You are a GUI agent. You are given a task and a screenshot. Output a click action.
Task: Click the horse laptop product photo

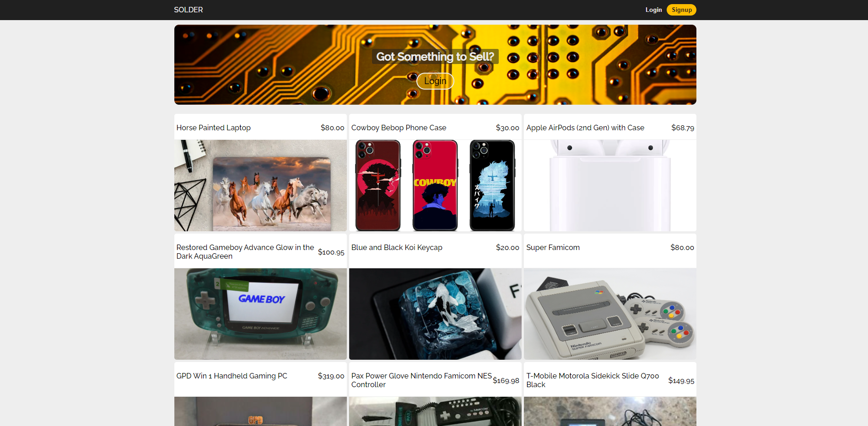260,185
